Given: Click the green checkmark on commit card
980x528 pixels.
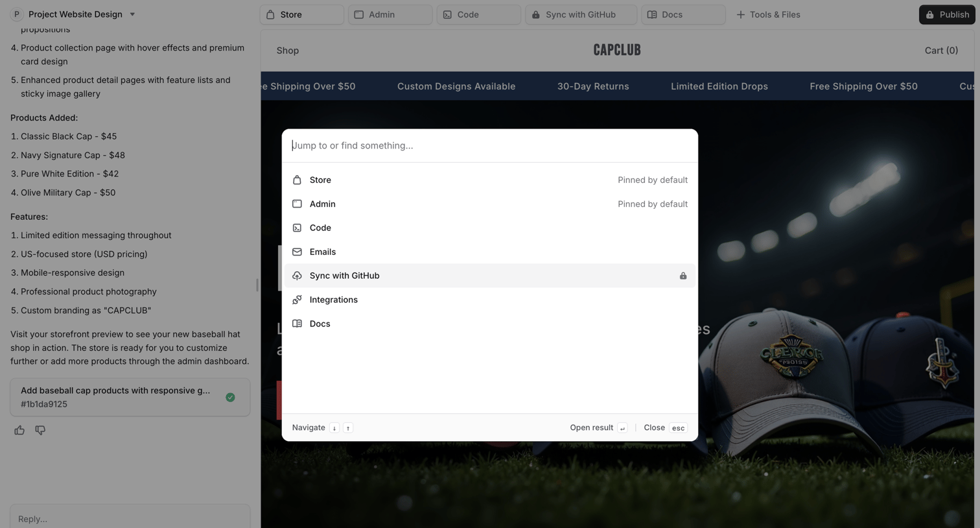Looking at the screenshot, I should (x=230, y=397).
